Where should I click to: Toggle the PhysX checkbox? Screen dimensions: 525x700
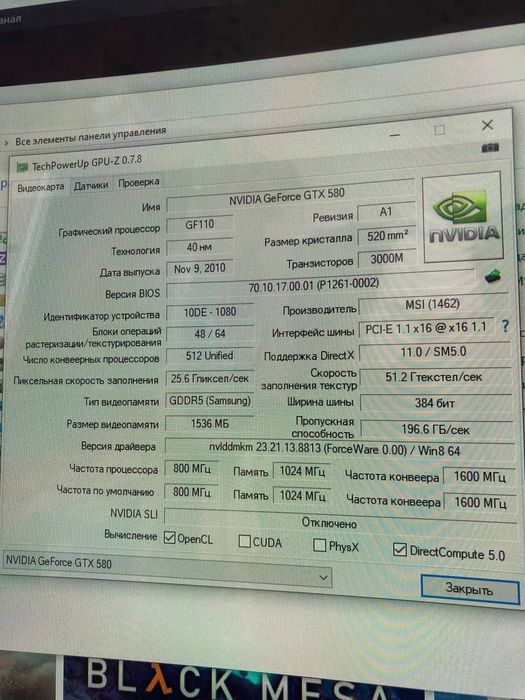[319, 545]
